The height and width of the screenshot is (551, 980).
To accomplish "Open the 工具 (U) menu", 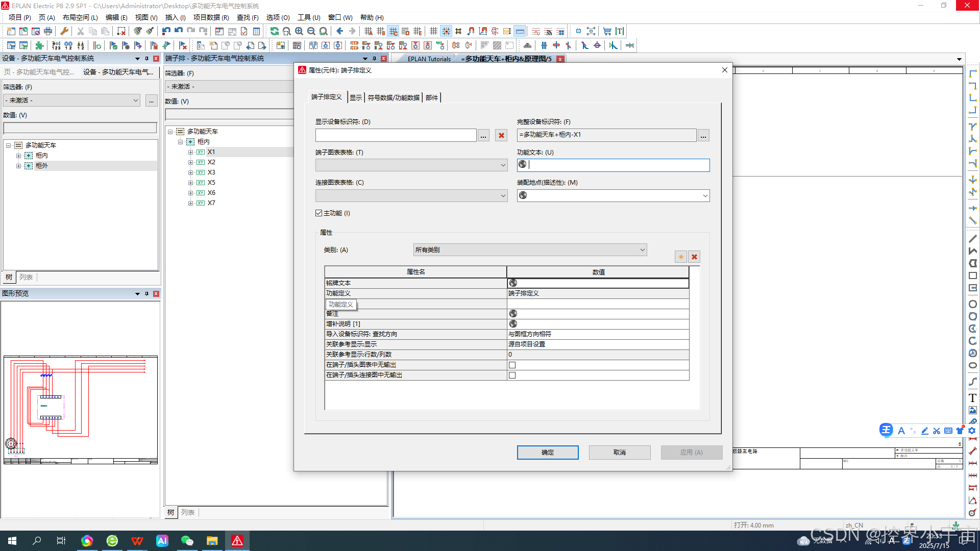I will [309, 18].
